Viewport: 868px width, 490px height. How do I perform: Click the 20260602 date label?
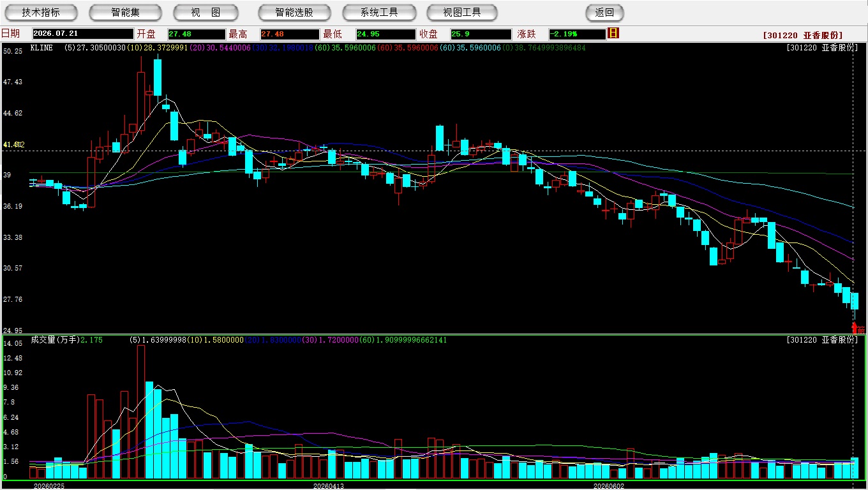pyautogui.click(x=609, y=486)
